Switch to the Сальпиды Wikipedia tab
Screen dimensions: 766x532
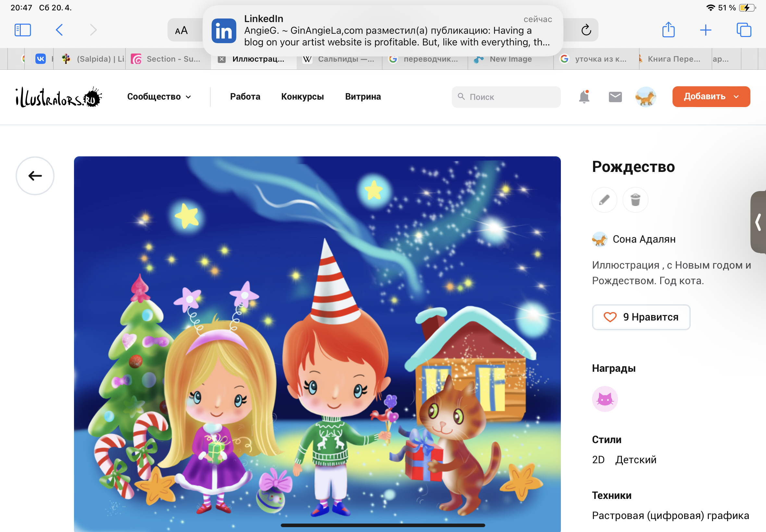[x=339, y=59]
